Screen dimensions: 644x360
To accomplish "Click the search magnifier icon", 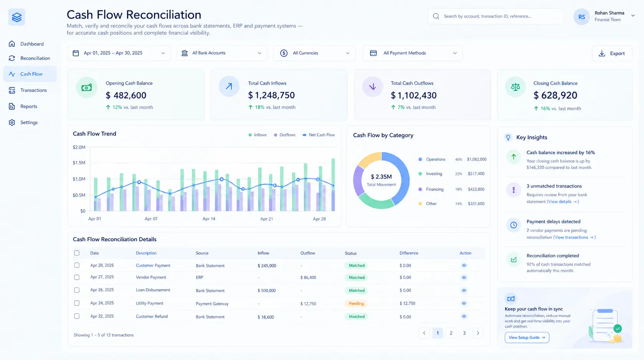I will pos(436,16).
